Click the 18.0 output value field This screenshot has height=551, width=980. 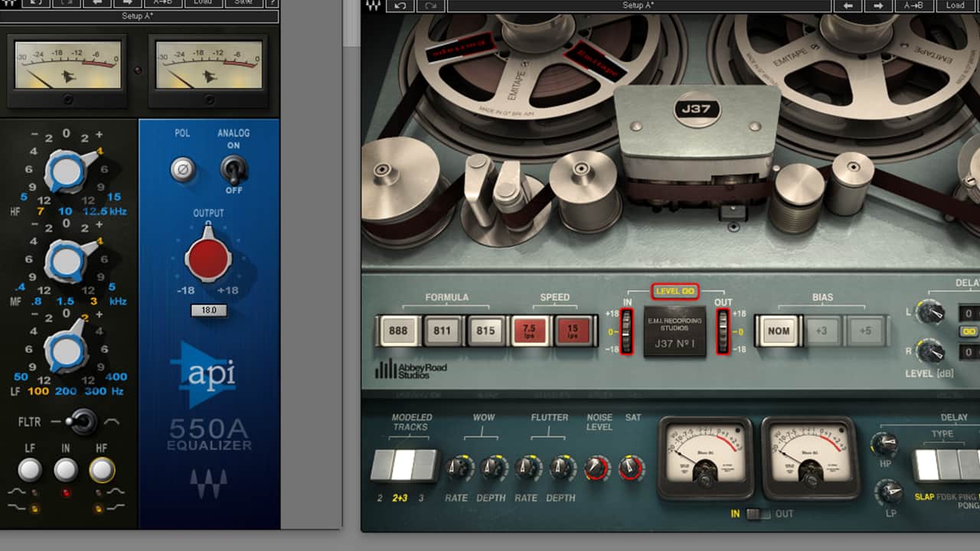209,311
